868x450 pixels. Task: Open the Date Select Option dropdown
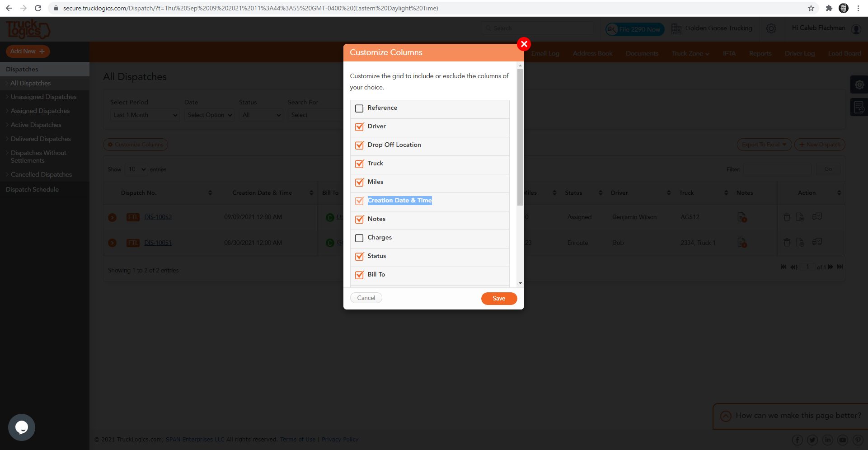click(209, 115)
